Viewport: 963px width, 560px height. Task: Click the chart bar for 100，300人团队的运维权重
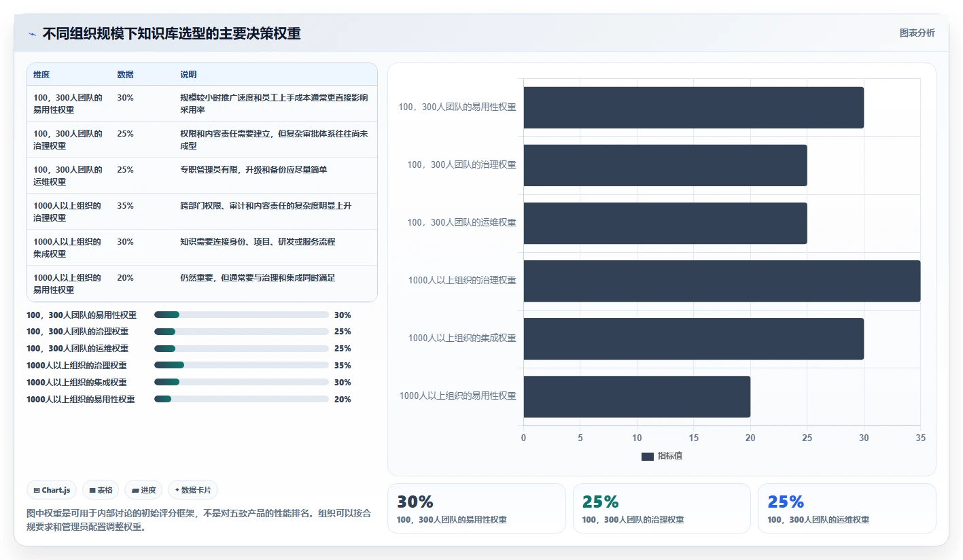(x=665, y=223)
